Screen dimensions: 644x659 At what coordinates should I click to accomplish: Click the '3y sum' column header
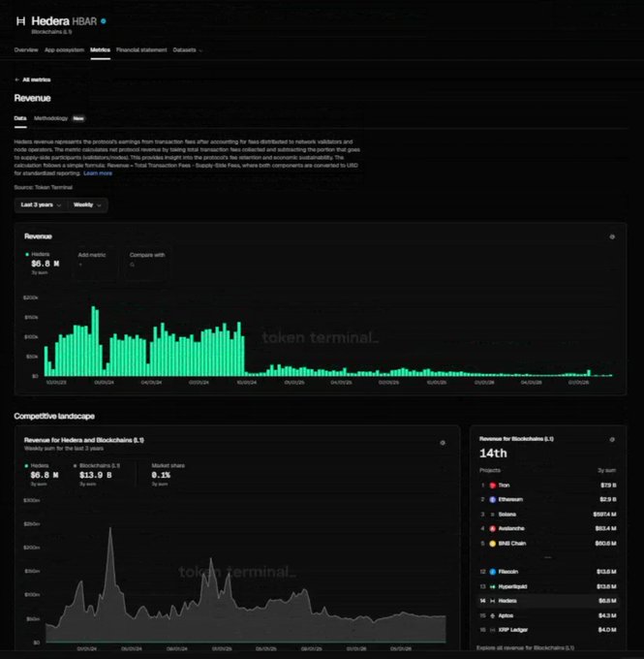point(607,470)
